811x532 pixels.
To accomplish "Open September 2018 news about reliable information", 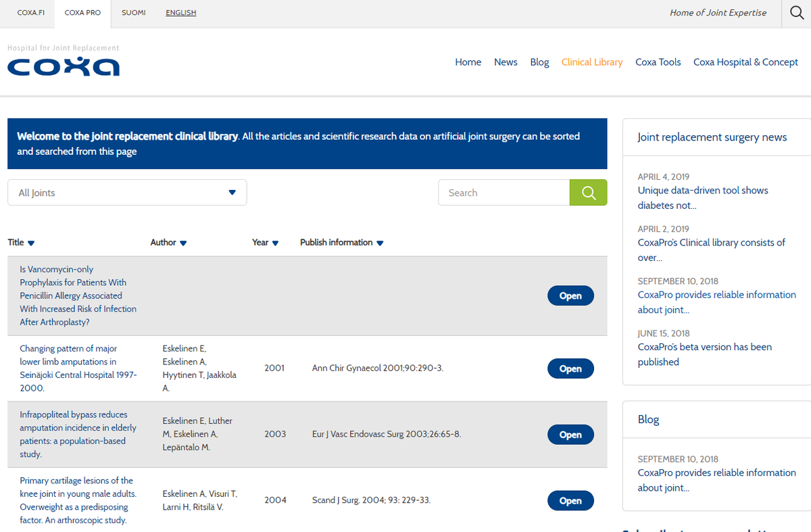I will [717, 302].
